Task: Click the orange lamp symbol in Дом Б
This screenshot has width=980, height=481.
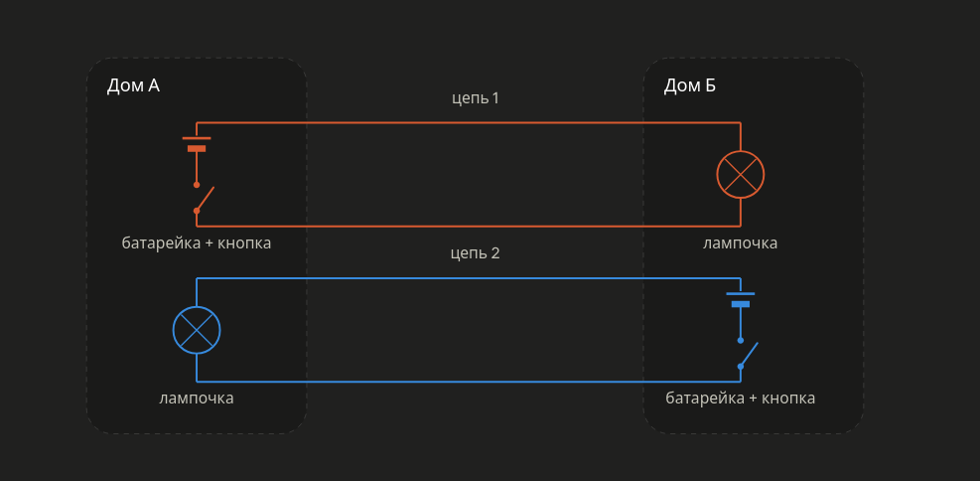Action: tap(740, 175)
